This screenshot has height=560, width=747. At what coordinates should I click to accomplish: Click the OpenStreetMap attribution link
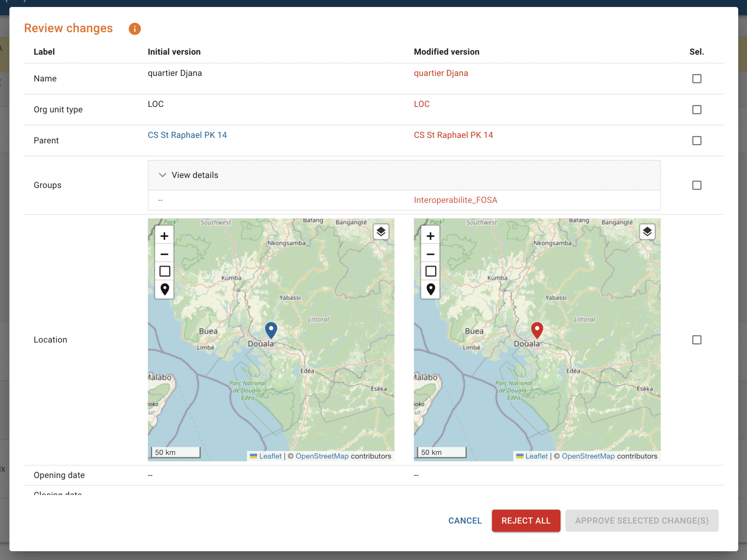coord(322,456)
